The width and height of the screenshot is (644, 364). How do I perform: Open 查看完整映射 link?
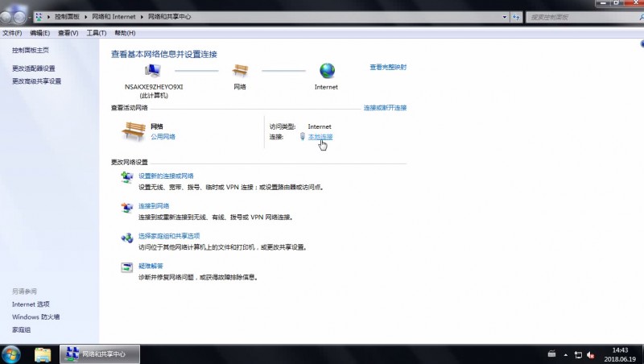click(x=388, y=67)
